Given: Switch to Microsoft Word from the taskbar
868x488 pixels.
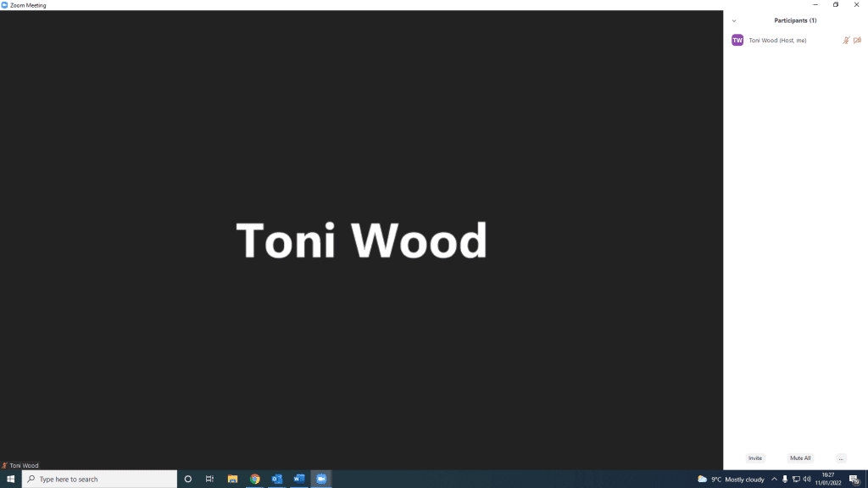Looking at the screenshot, I should tap(299, 479).
